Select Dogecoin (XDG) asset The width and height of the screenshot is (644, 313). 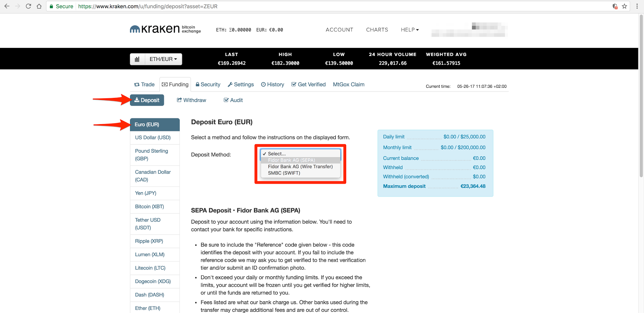[155, 281]
